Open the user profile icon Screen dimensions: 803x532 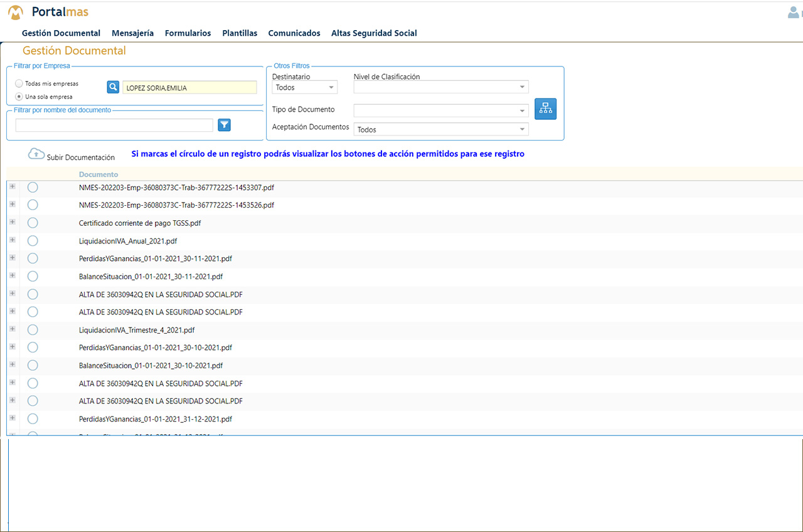tap(794, 12)
